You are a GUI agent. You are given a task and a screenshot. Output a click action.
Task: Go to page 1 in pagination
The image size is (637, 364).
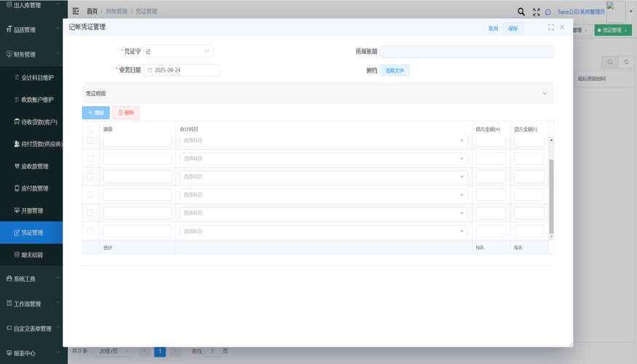[159, 351]
